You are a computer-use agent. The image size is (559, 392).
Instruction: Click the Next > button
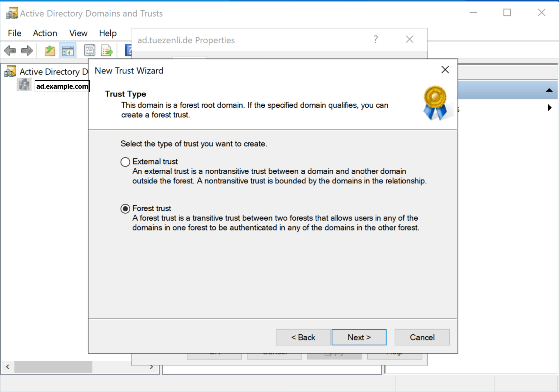click(x=359, y=337)
